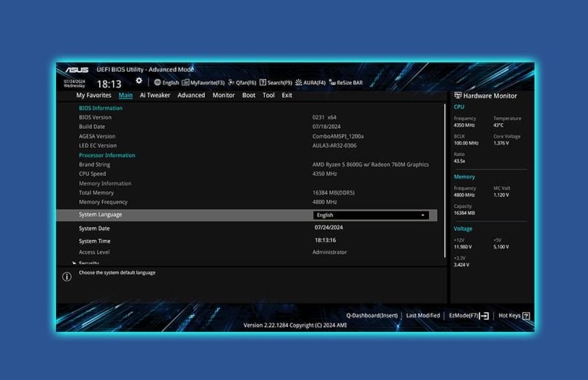Click the Access Level value "Administrator"
The image size is (588, 380).
point(330,252)
